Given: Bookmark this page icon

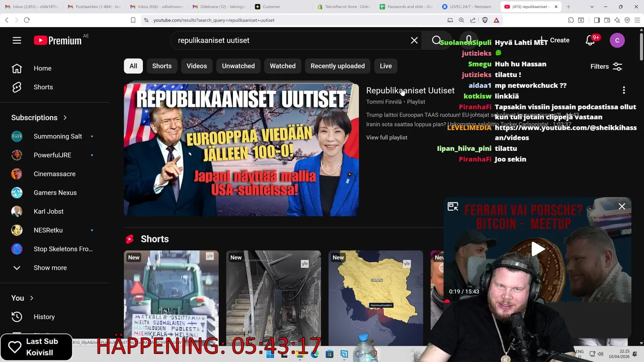Looking at the screenshot, I should (x=133, y=20).
